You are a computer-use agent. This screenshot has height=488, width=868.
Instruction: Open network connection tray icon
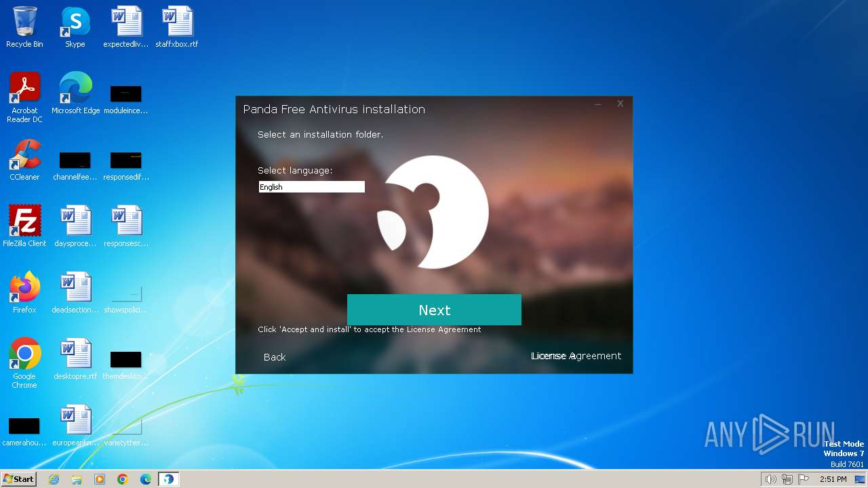pyautogui.click(x=787, y=479)
